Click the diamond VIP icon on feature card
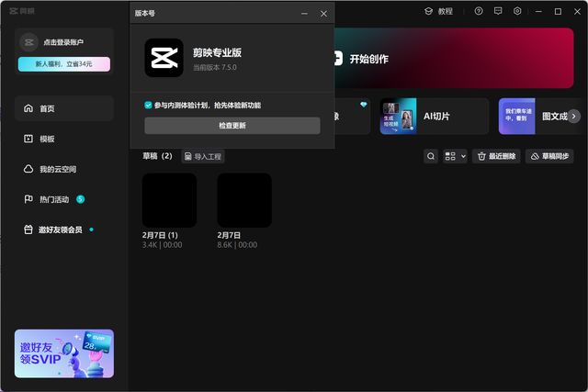588x392 pixels. [x=364, y=105]
